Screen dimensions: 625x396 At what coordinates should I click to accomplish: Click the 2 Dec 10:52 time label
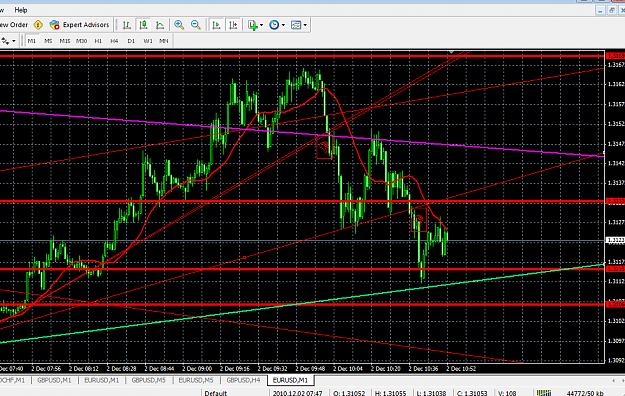(x=461, y=369)
